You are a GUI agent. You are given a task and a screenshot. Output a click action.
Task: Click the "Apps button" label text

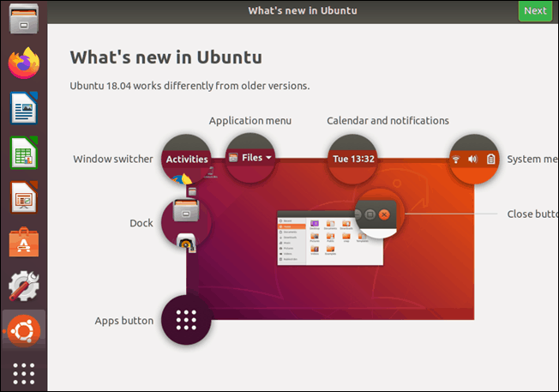[124, 321]
